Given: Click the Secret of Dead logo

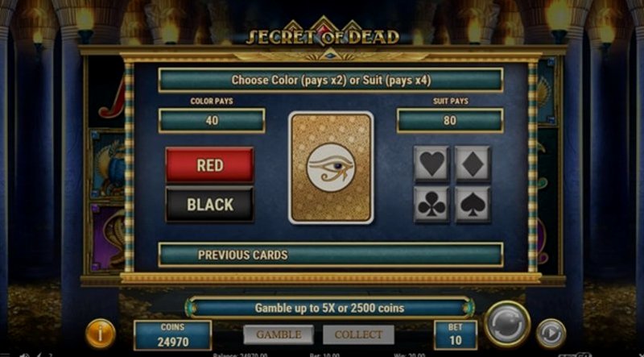Looking at the screenshot, I should [x=323, y=35].
